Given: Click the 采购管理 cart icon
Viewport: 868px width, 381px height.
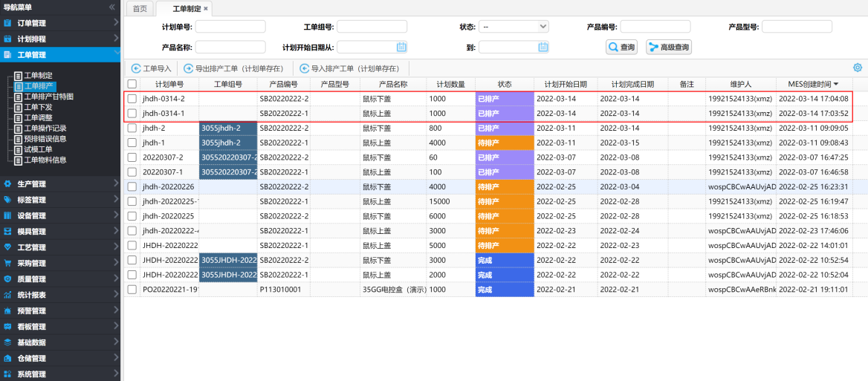Looking at the screenshot, I should 7,263.
